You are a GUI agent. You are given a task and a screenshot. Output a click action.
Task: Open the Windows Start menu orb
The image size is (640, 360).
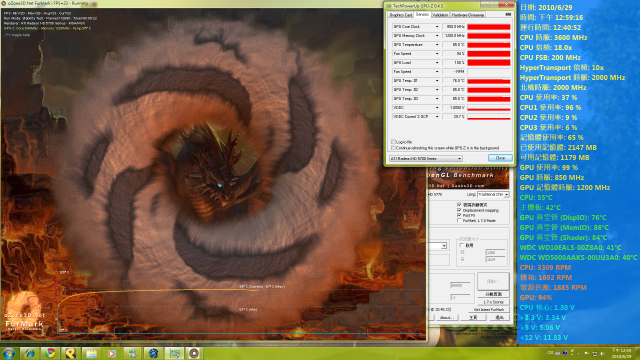tap(9, 353)
